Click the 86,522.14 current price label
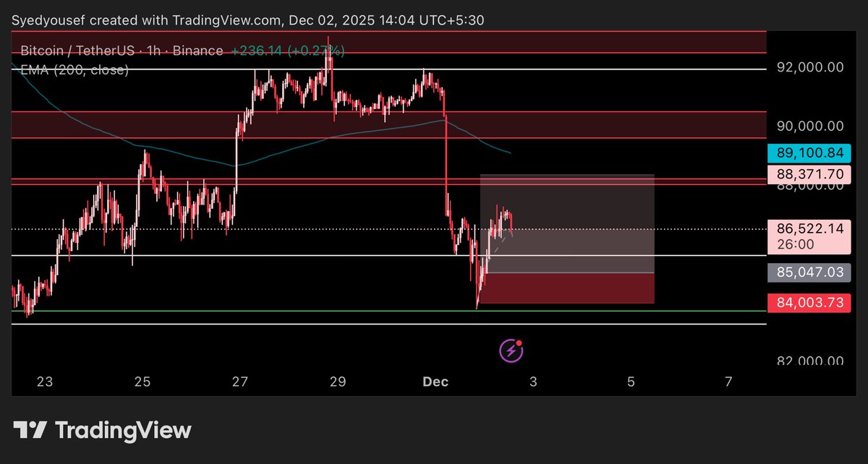The width and height of the screenshot is (868, 464). pos(810,228)
